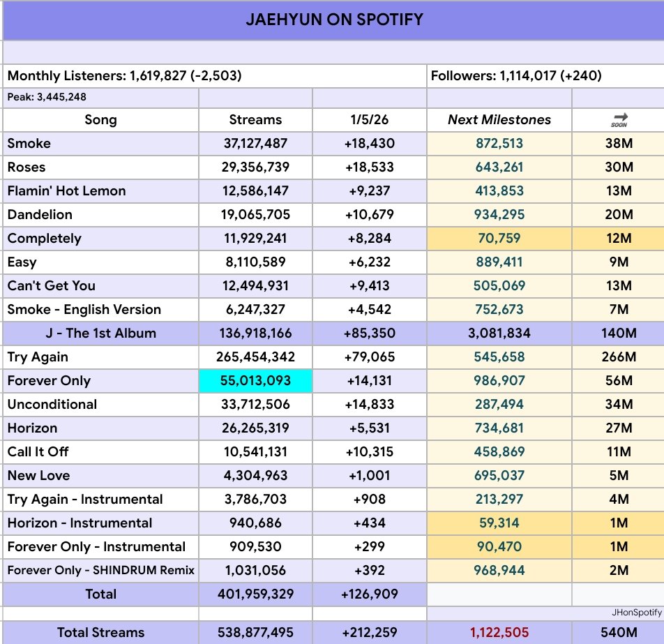The image size is (664, 644).
Task: Select the Unconditional song name cell
Action: [100, 405]
